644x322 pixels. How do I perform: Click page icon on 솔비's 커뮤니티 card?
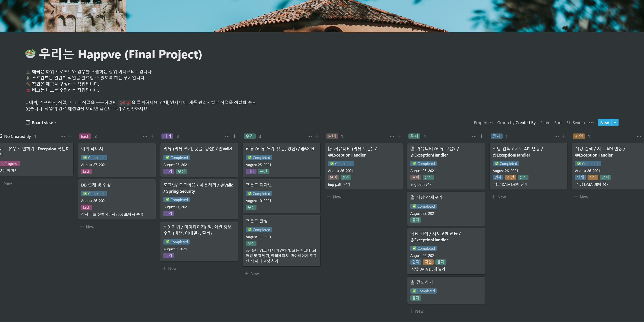point(330,149)
